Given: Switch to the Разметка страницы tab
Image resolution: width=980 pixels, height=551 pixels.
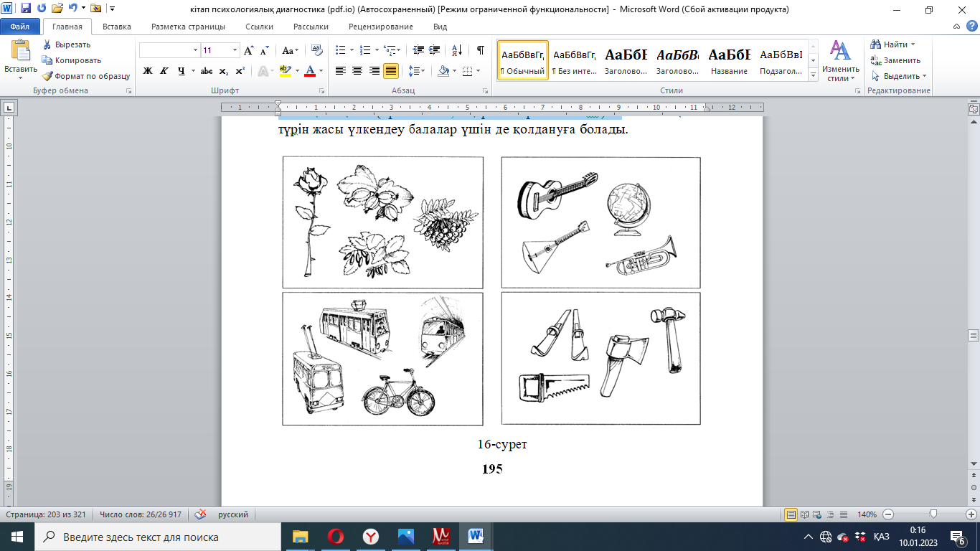Looking at the screenshot, I should tap(188, 27).
